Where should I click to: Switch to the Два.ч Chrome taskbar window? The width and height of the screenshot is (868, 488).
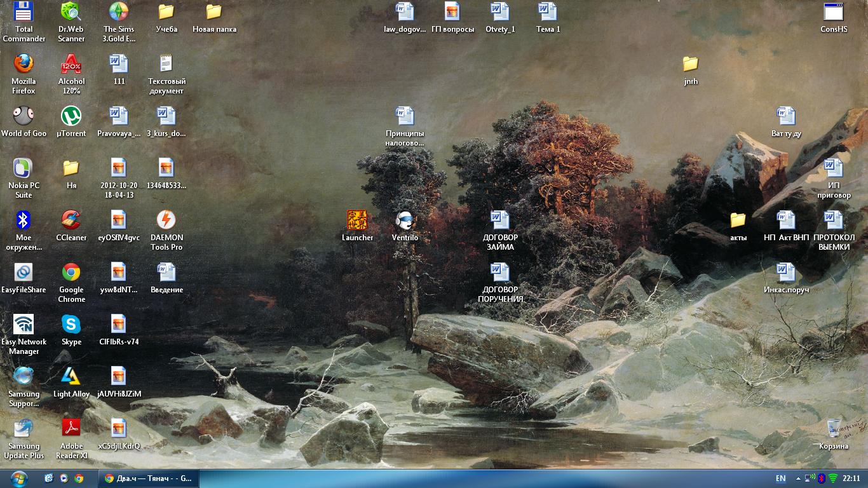147,478
